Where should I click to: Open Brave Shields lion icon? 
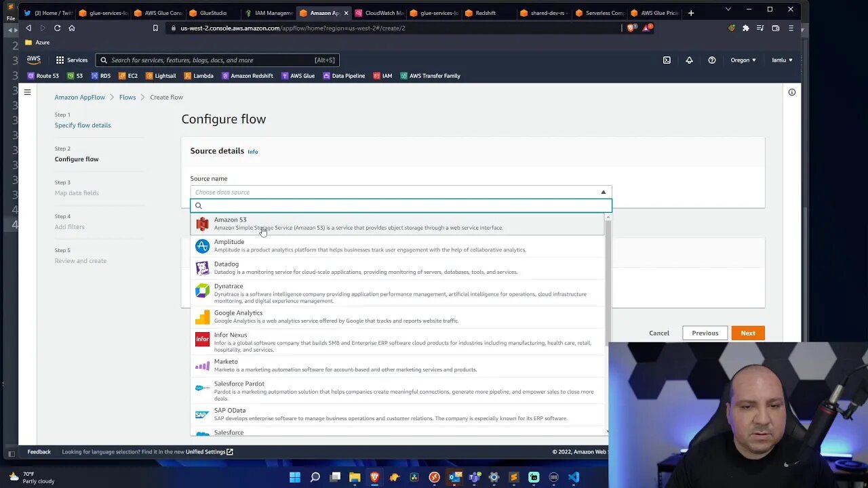(632, 28)
